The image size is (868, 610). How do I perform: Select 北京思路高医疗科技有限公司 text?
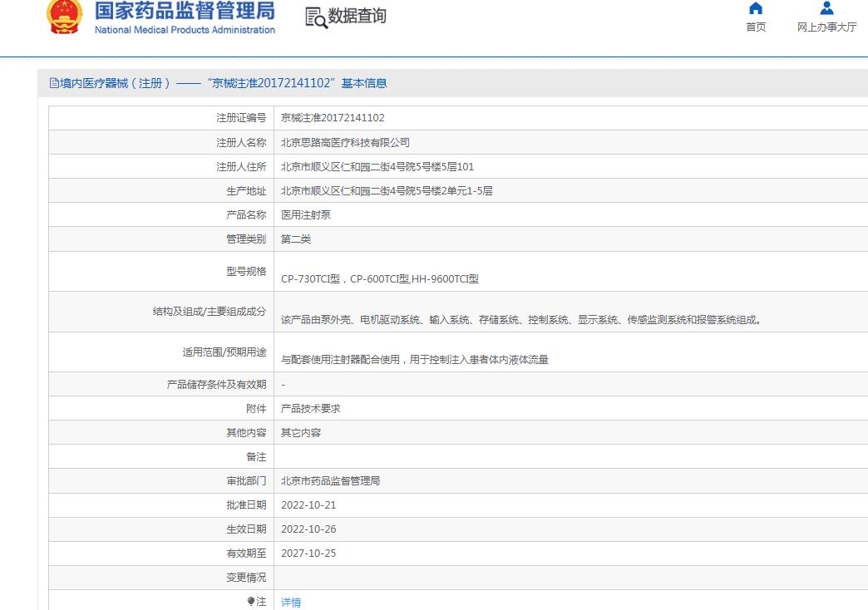345,143
